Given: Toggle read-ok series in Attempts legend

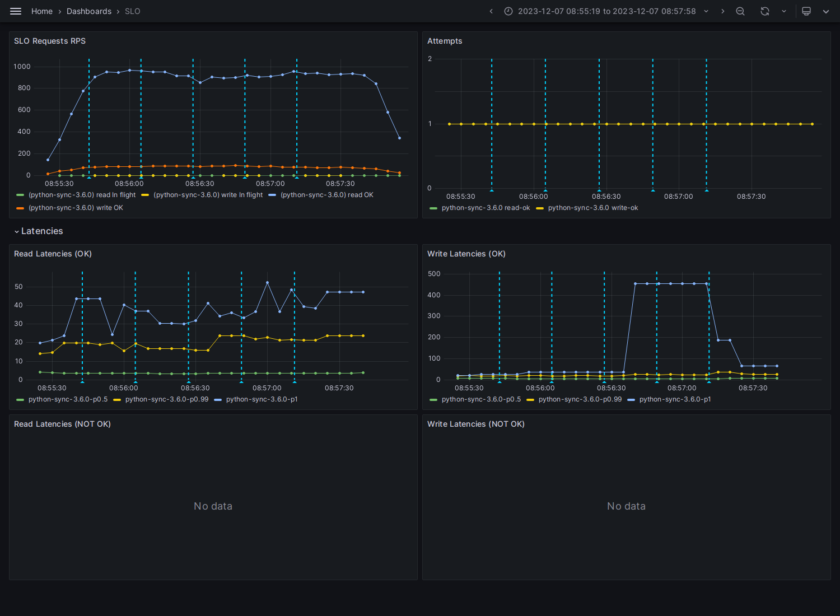Looking at the screenshot, I should coord(486,208).
